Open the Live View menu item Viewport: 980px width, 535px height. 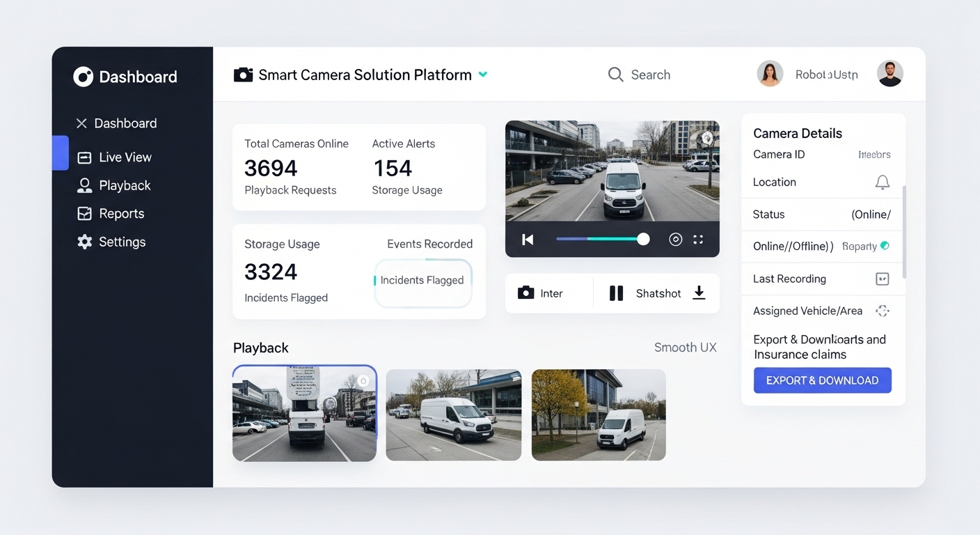[125, 157]
